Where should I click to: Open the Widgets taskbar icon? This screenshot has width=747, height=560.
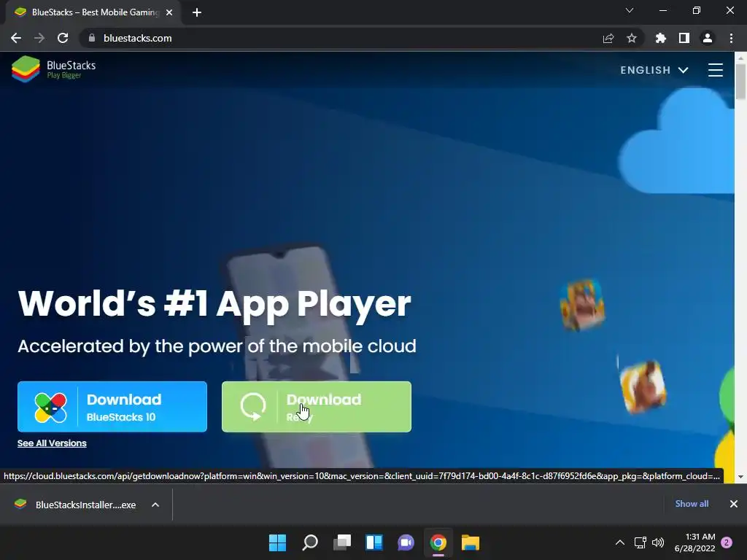(x=374, y=542)
